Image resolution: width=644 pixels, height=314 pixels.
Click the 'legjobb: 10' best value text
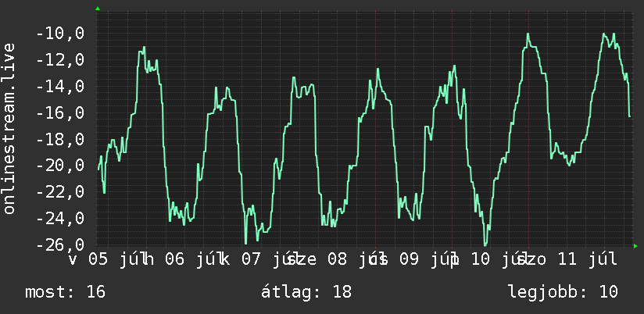pyautogui.click(x=563, y=292)
